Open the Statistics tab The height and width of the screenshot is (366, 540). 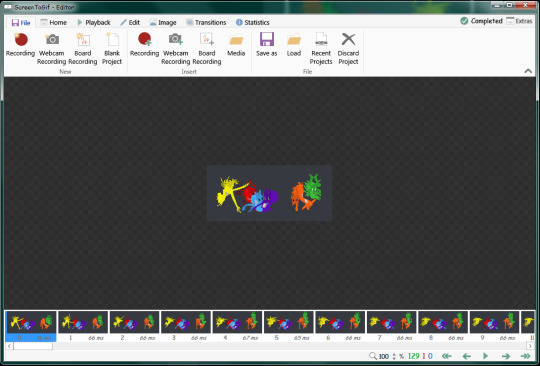tap(252, 22)
